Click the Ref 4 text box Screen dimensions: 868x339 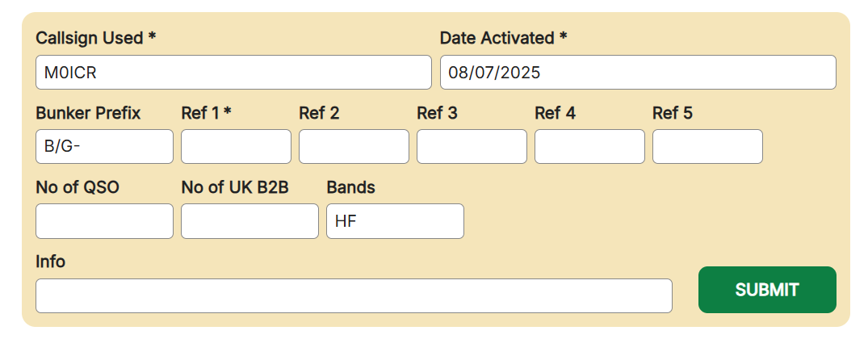(589, 147)
